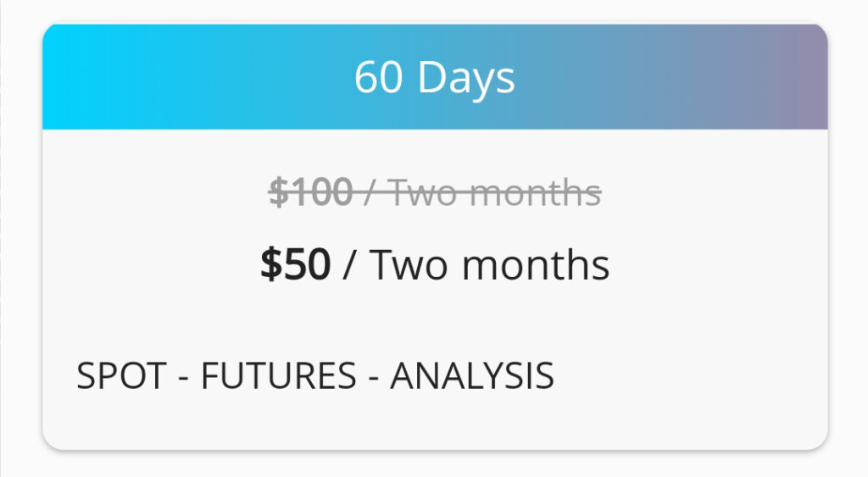Click the crossed-out $100 original price
The height and width of the screenshot is (477, 868).
(x=310, y=193)
